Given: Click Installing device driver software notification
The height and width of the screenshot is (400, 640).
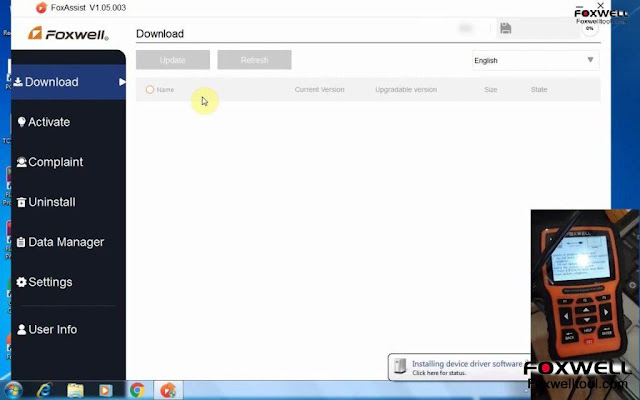Looking at the screenshot, I should coord(459,367).
